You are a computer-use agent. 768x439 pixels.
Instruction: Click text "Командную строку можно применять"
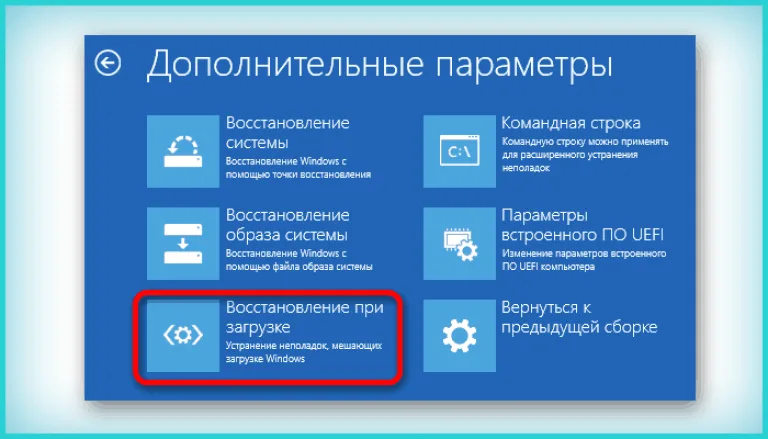point(585,142)
